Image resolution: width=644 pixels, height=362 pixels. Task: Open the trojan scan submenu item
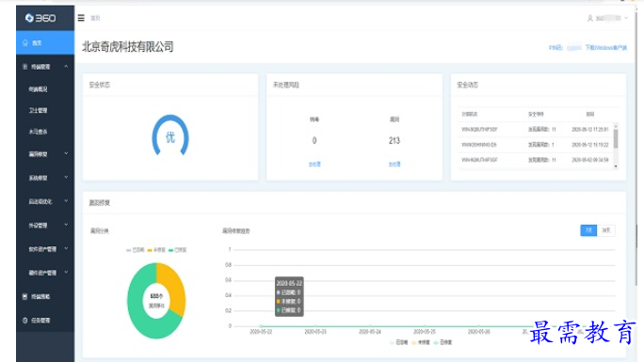coord(38,132)
